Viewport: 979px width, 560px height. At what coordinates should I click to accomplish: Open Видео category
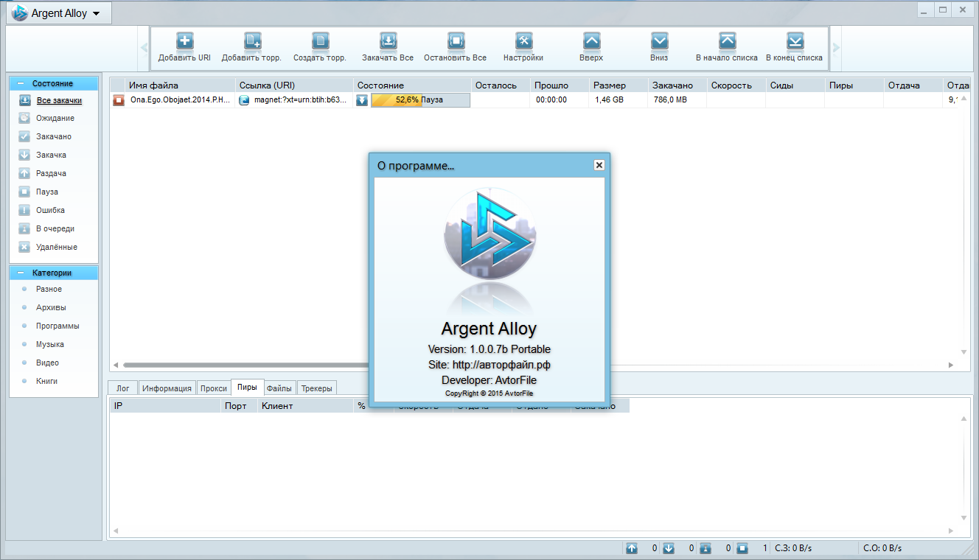point(47,363)
